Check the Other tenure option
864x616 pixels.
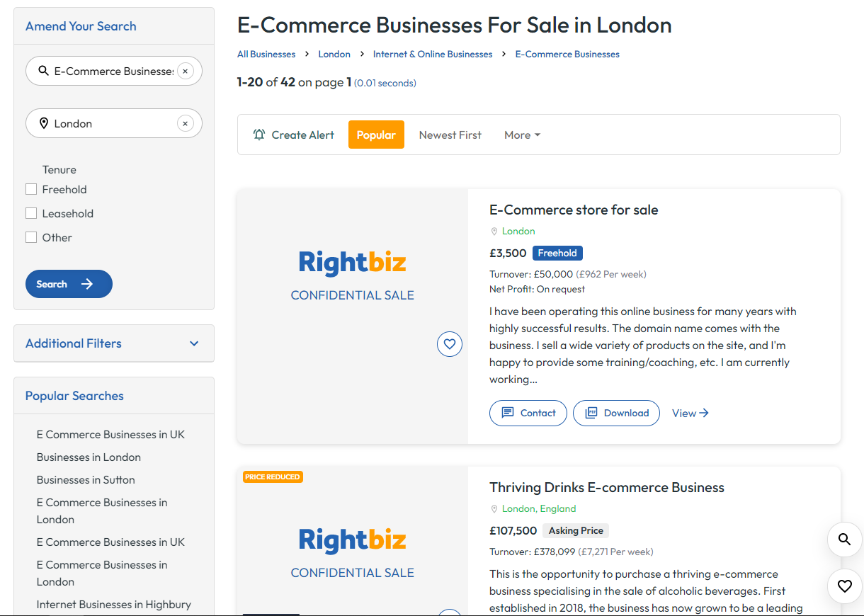point(31,237)
